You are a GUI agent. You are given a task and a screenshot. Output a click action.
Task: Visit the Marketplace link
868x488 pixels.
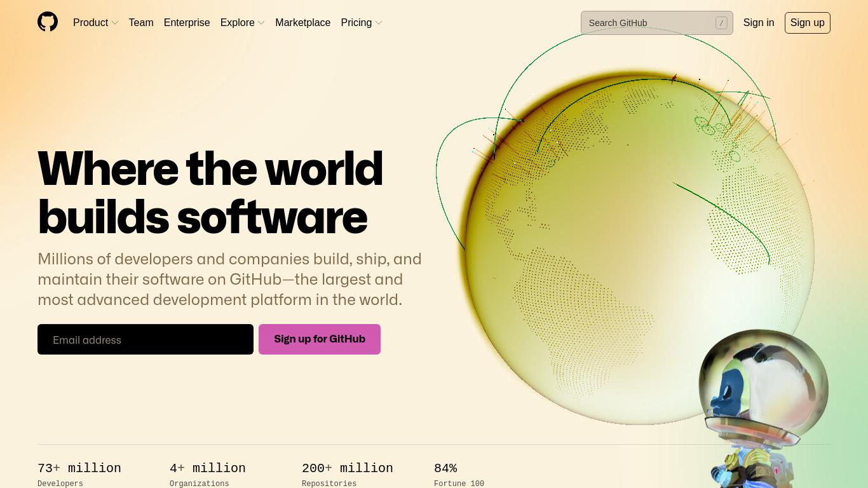(x=302, y=22)
